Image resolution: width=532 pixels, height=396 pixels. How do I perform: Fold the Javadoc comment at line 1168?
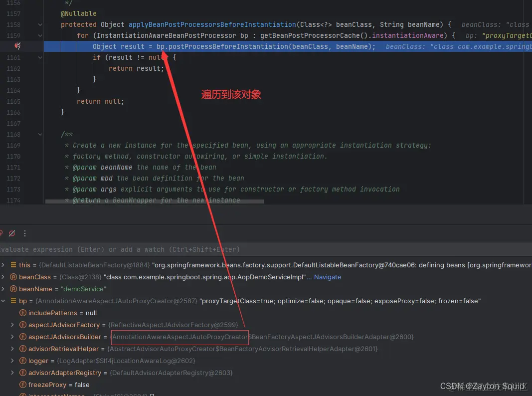(x=40, y=134)
